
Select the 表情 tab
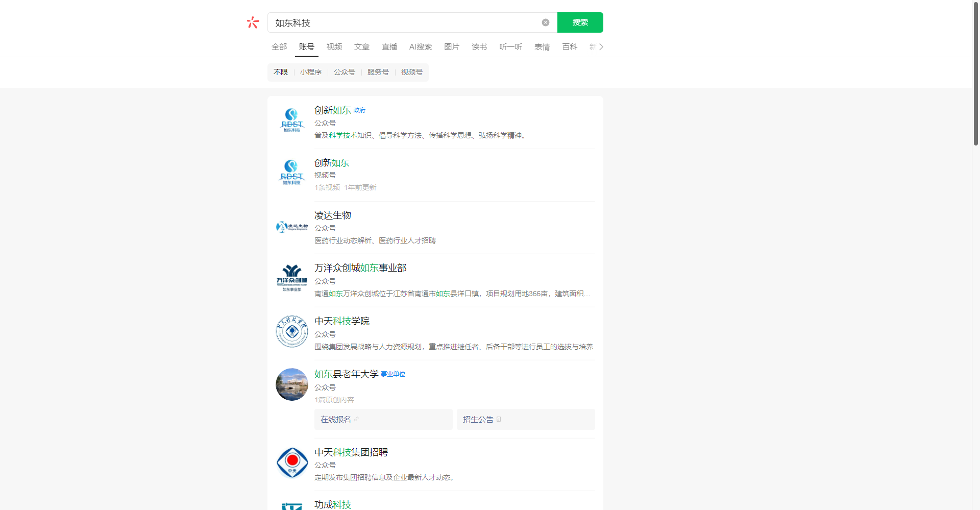[542, 46]
